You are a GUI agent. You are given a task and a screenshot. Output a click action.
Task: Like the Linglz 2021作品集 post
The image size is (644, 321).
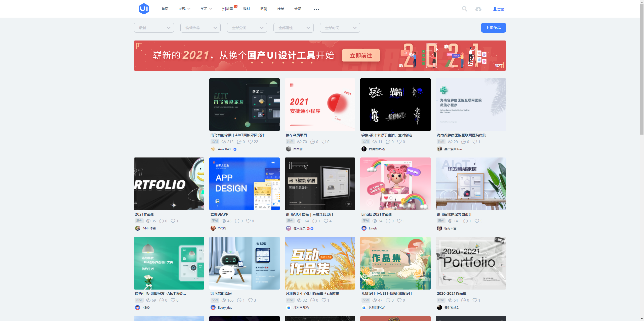(x=399, y=221)
